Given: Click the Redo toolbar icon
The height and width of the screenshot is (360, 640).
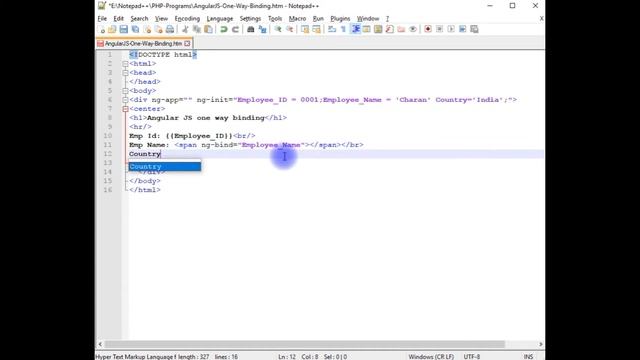Looking at the screenshot, I should (236, 29).
